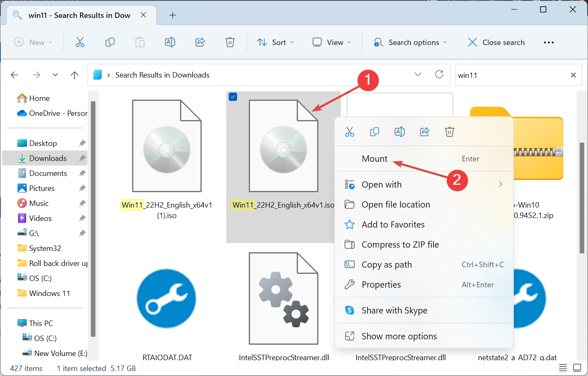Click the Delete icon in the context menu
The width and height of the screenshot is (588, 376).
(449, 132)
